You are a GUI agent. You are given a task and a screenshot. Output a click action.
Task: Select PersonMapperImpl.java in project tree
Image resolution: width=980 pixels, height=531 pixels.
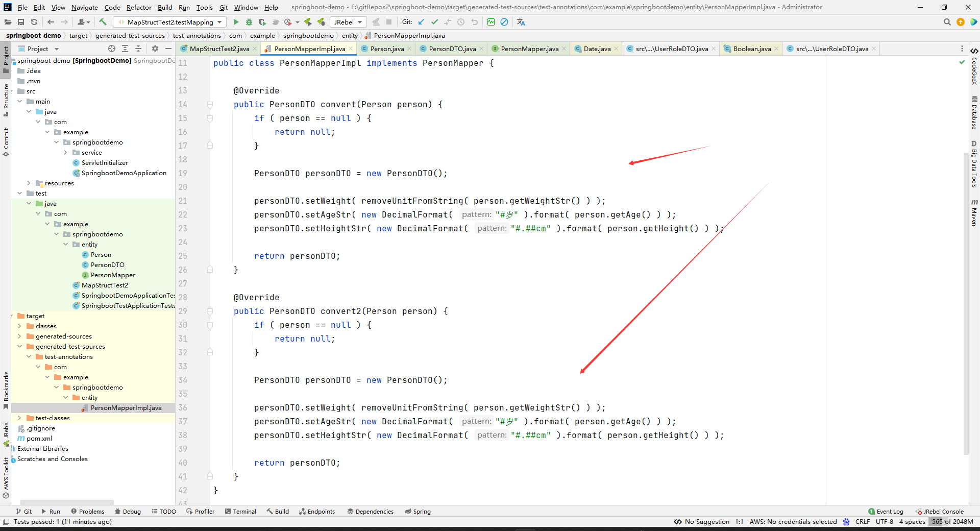pos(126,408)
